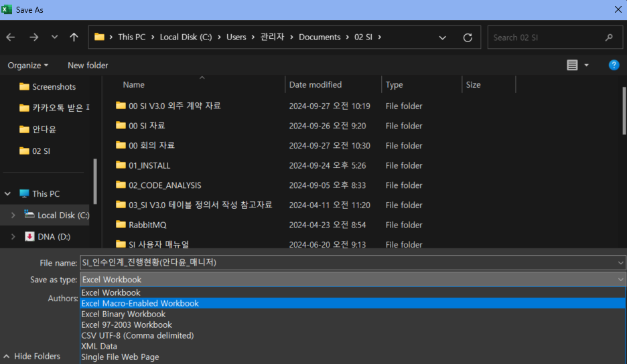The height and width of the screenshot is (364, 627).
Task: Sort by Name column header
Action: click(133, 85)
